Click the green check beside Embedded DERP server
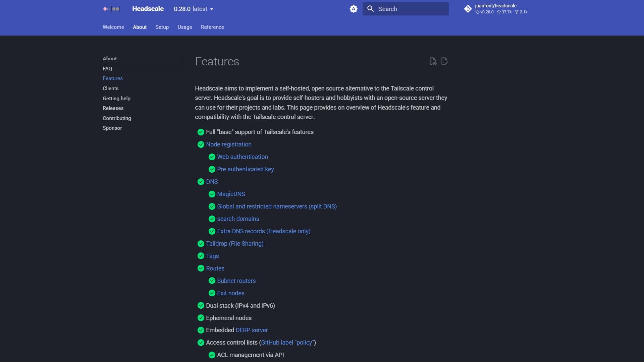This screenshot has height=362, width=644. click(x=201, y=330)
